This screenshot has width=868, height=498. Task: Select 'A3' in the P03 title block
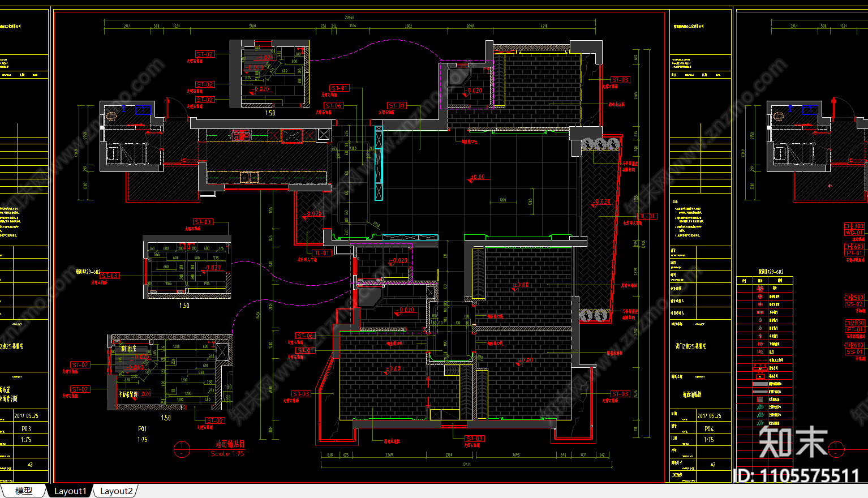(30, 465)
